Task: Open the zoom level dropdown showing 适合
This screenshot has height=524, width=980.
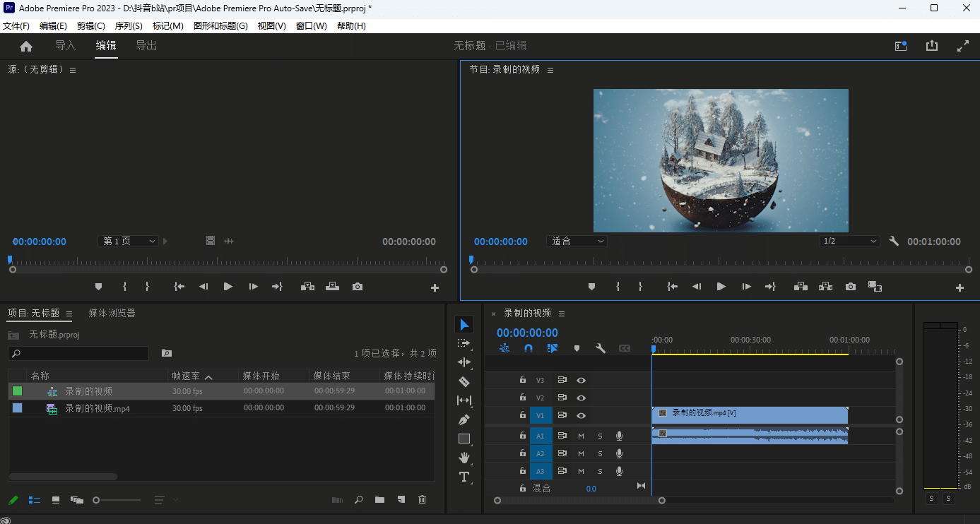Action: click(577, 242)
